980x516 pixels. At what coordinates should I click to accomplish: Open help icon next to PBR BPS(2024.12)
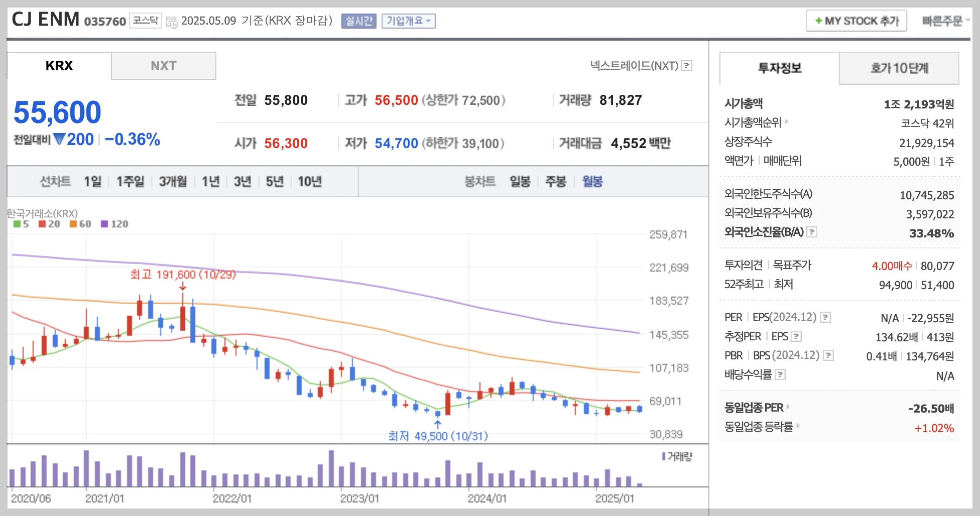tap(828, 355)
